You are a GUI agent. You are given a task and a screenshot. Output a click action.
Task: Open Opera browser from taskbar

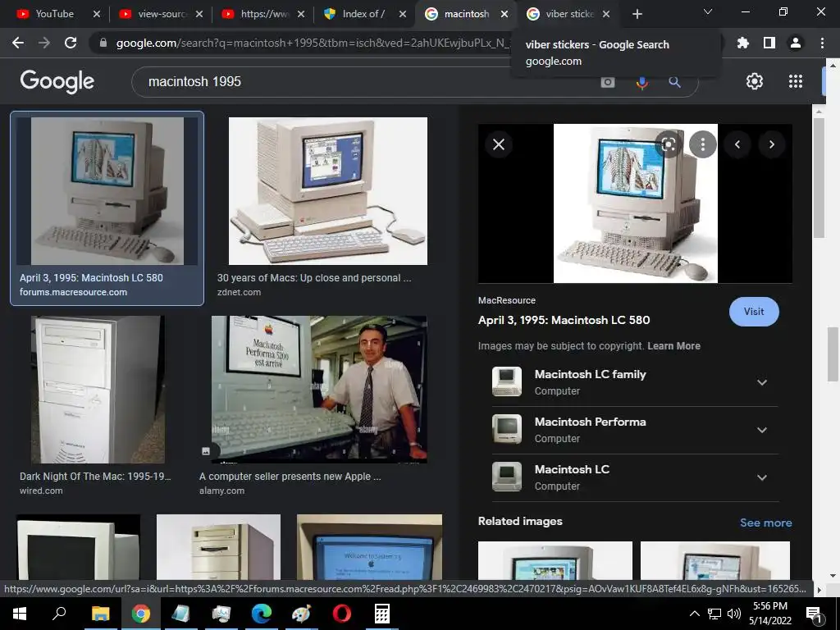click(342, 614)
